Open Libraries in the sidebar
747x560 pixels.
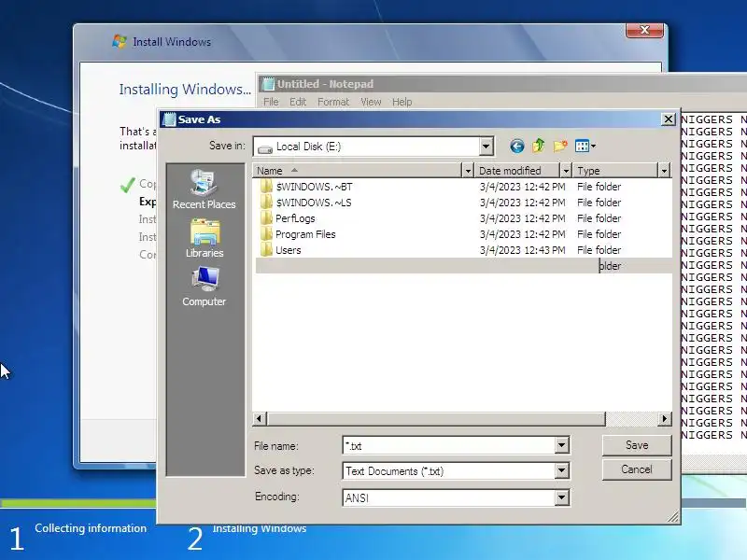coord(204,238)
